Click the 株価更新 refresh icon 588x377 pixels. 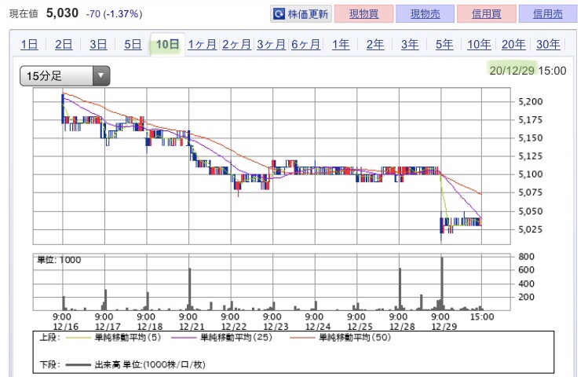tap(279, 14)
